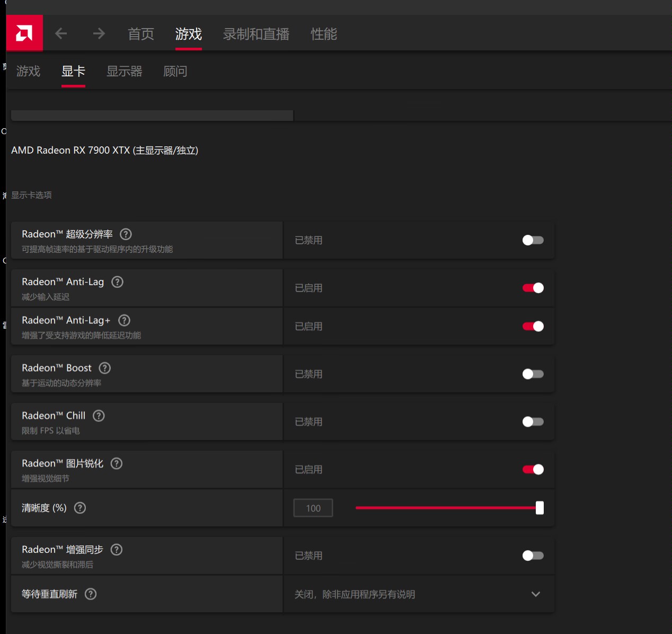The height and width of the screenshot is (634, 672).
Task: Open help icon next to Radeon Boost
Action: [x=105, y=368]
